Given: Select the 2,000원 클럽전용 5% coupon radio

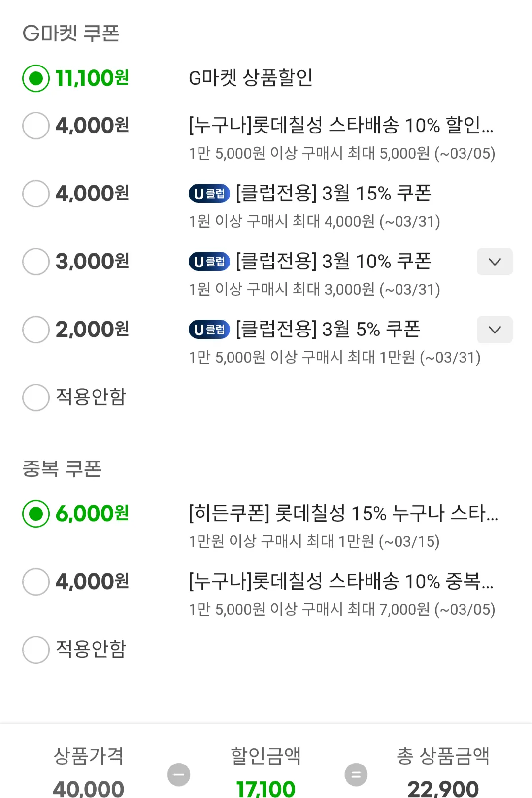Looking at the screenshot, I should pyautogui.click(x=36, y=330).
